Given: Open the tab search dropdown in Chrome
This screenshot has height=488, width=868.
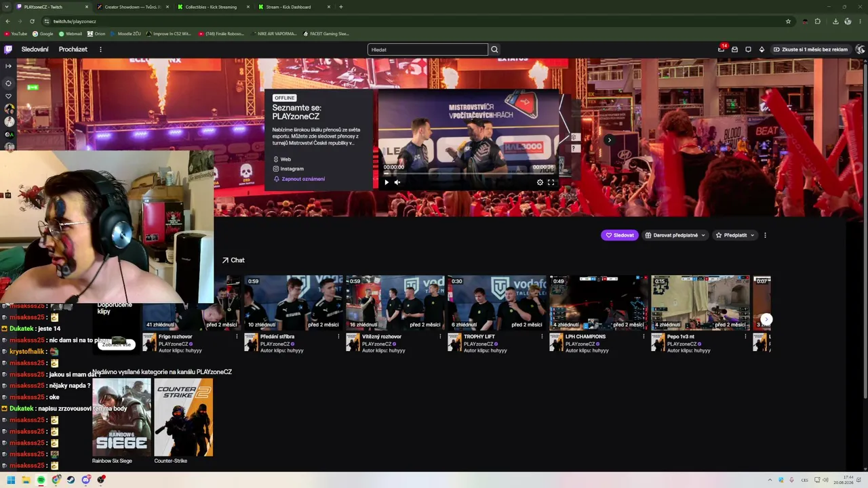Looking at the screenshot, I should tap(7, 7).
